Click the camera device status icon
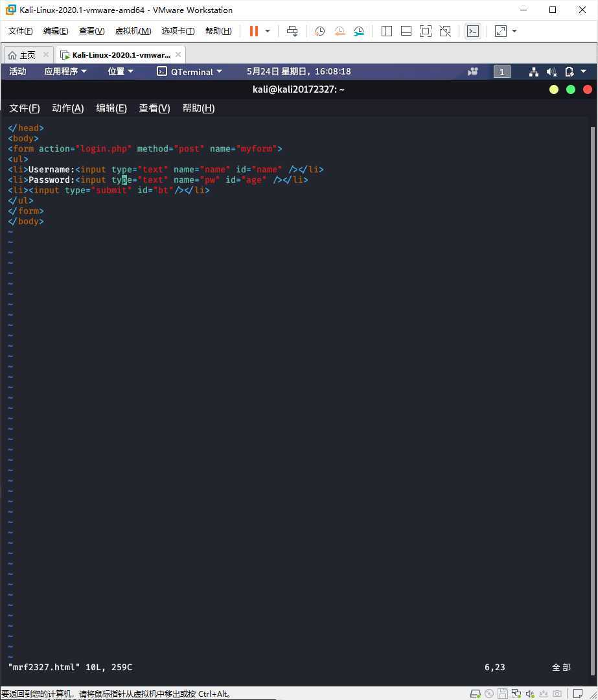 pos(557,694)
